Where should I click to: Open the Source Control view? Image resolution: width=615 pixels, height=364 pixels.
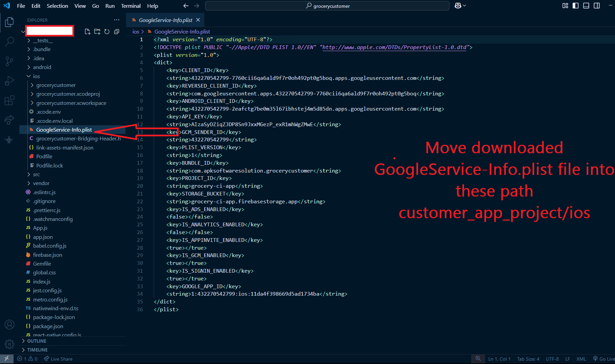[x=9, y=61]
